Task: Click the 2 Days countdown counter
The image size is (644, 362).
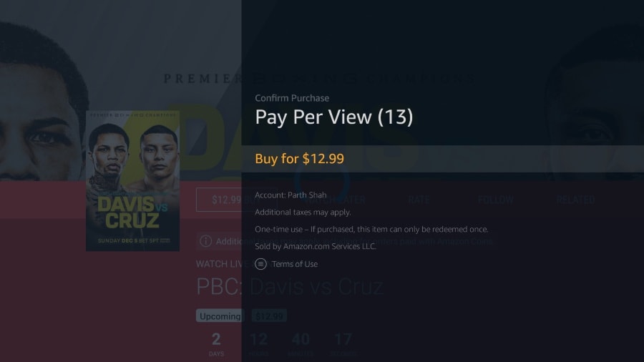Action: point(216,344)
